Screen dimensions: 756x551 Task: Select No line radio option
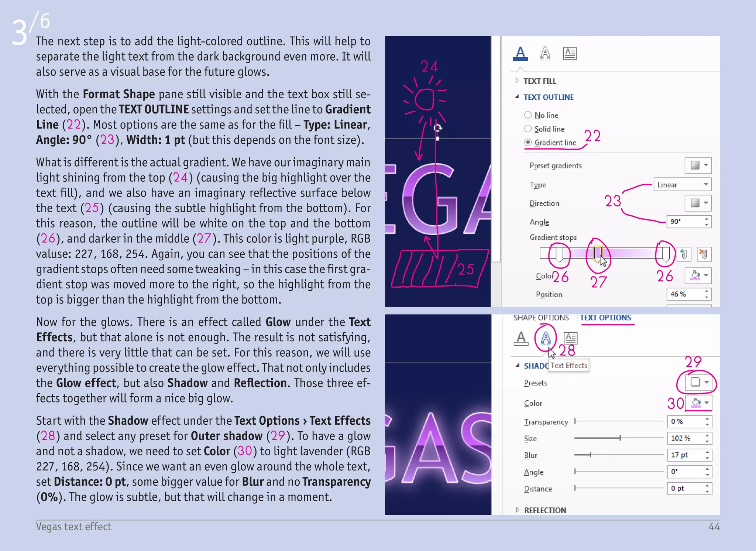coord(542,115)
